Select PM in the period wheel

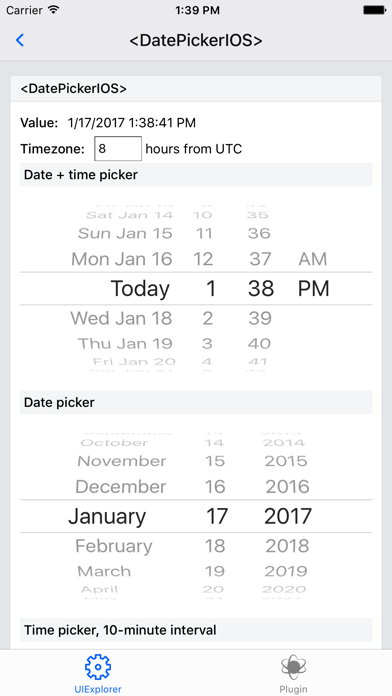pos(313,289)
